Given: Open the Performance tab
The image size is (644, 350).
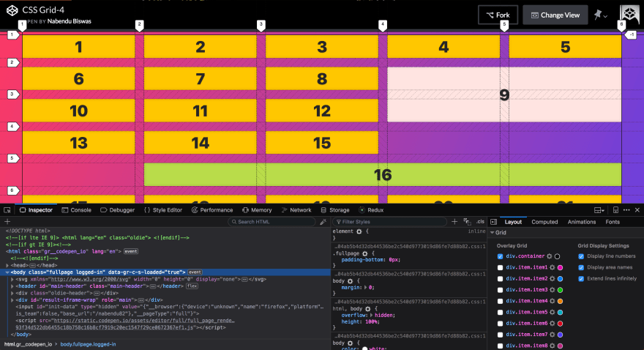Looking at the screenshot, I should point(212,210).
